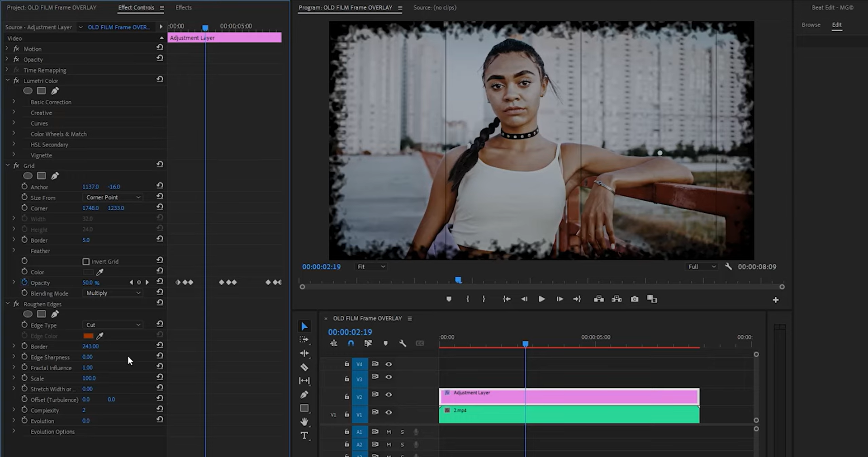Switch to the Browse tab
The height and width of the screenshot is (457, 868).
coord(811,25)
